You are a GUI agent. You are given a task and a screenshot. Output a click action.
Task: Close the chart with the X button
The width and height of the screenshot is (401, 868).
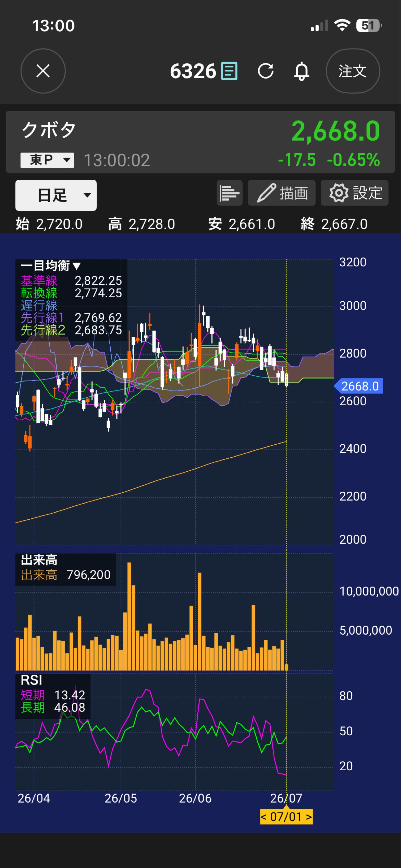point(43,71)
